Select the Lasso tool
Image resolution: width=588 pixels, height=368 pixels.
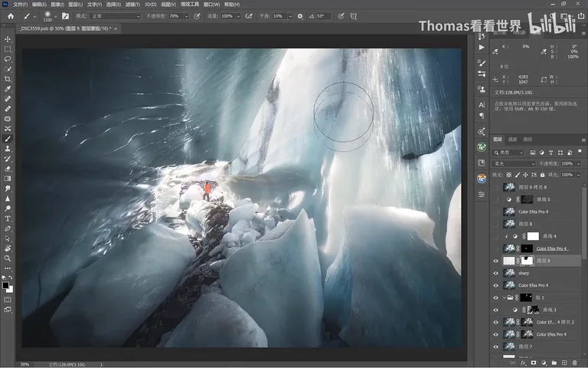(x=8, y=59)
